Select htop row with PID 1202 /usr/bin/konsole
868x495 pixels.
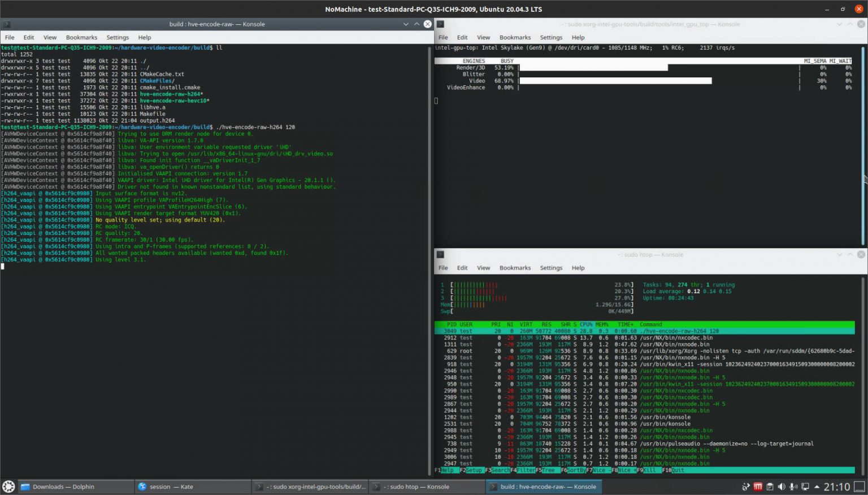(644, 417)
